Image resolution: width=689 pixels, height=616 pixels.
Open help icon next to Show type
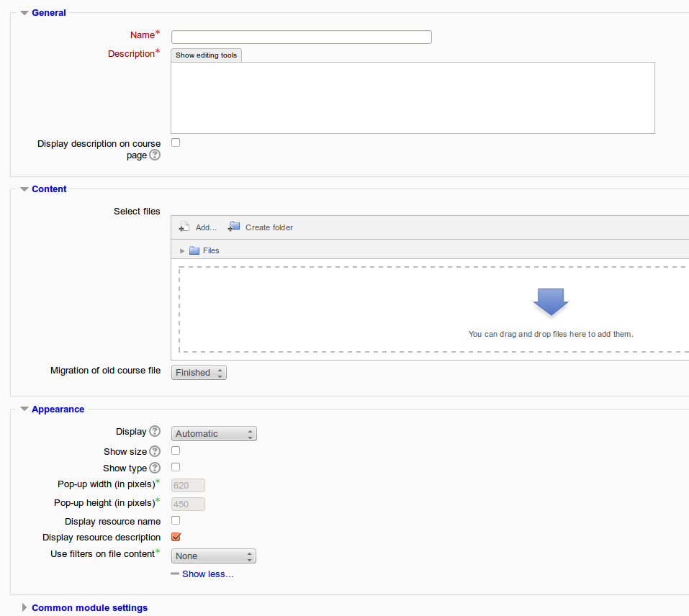pos(155,468)
